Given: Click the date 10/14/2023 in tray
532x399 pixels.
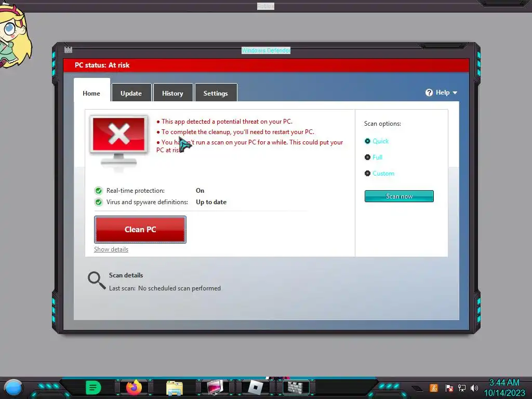Looking at the screenshot, I should [504, 393].
